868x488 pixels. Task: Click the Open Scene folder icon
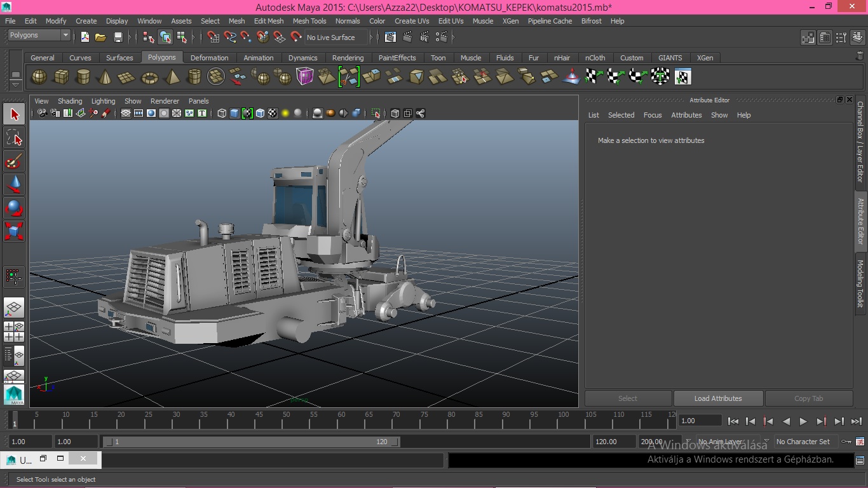(x=100, y=37)
